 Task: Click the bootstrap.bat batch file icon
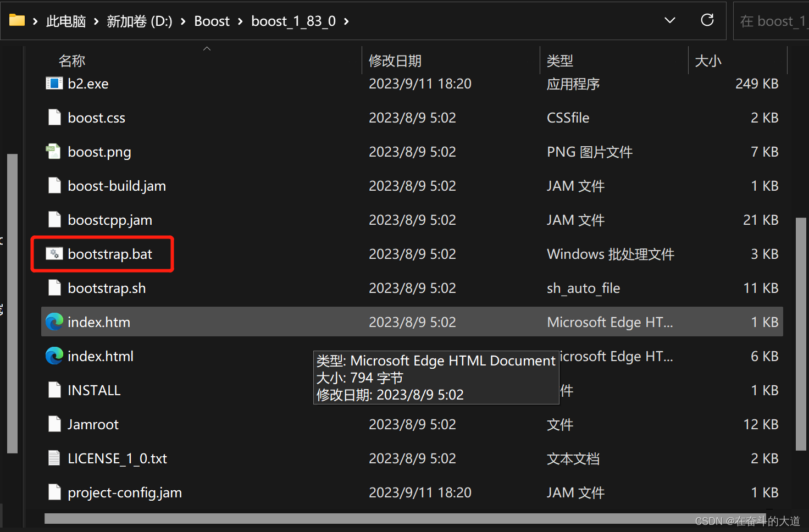[54, 254]
